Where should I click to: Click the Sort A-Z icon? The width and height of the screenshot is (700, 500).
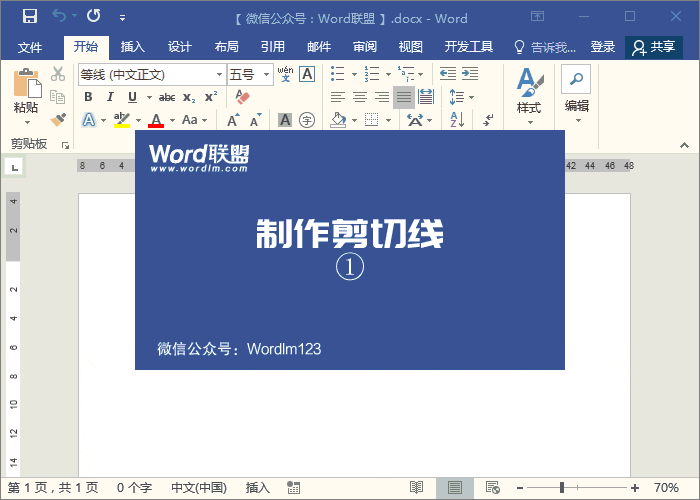[457, 120]
